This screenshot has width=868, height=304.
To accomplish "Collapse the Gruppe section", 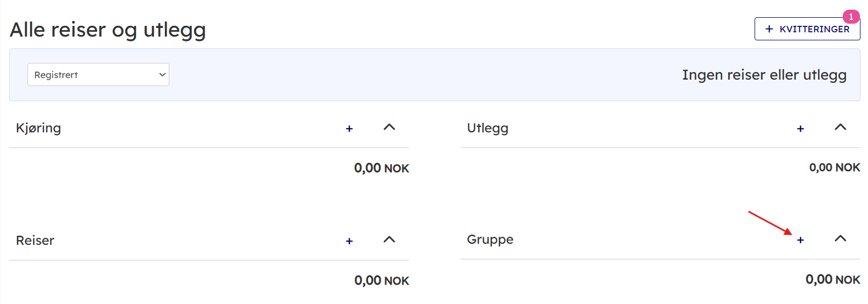I will click(840, 239).
